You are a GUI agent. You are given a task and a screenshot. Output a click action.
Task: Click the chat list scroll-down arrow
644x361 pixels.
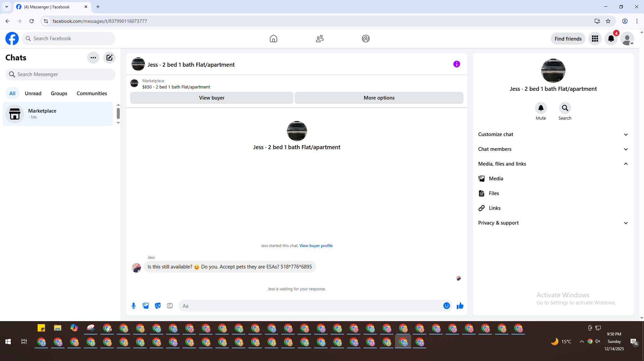pyautogui.click(x=118, y=123)
